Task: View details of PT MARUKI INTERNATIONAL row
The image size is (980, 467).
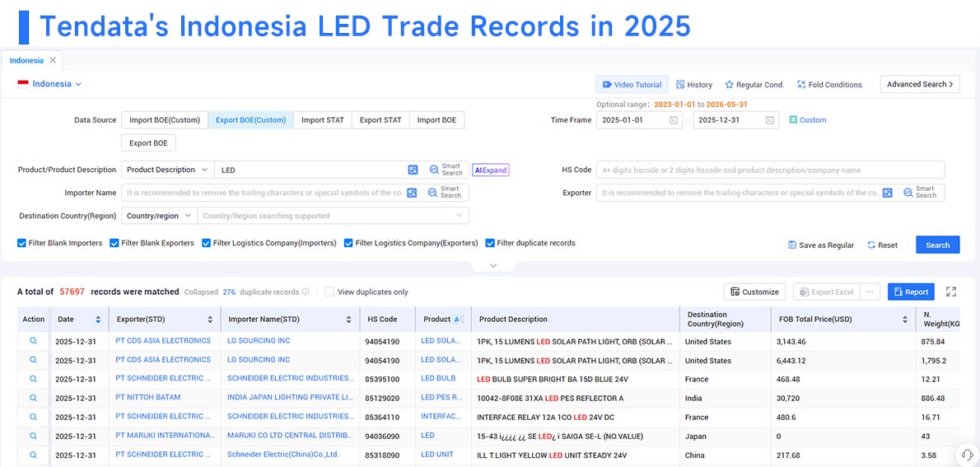Action: (x=33, y=436)
